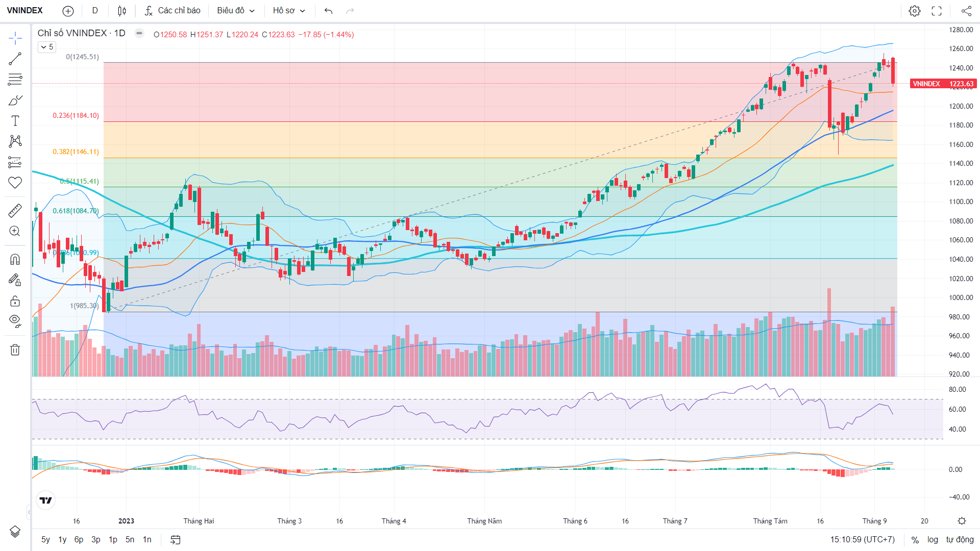
Task: Enter fullscreen chart mode
Action: pos(937,11)
